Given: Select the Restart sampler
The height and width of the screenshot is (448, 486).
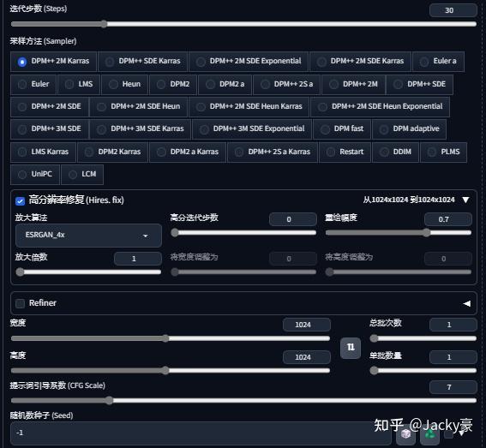Looking at the screenshot, I should tap(345, 152).
